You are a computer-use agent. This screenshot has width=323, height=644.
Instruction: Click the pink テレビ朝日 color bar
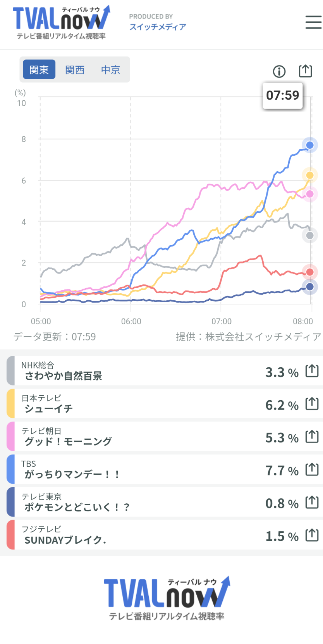tap(11, 437)
